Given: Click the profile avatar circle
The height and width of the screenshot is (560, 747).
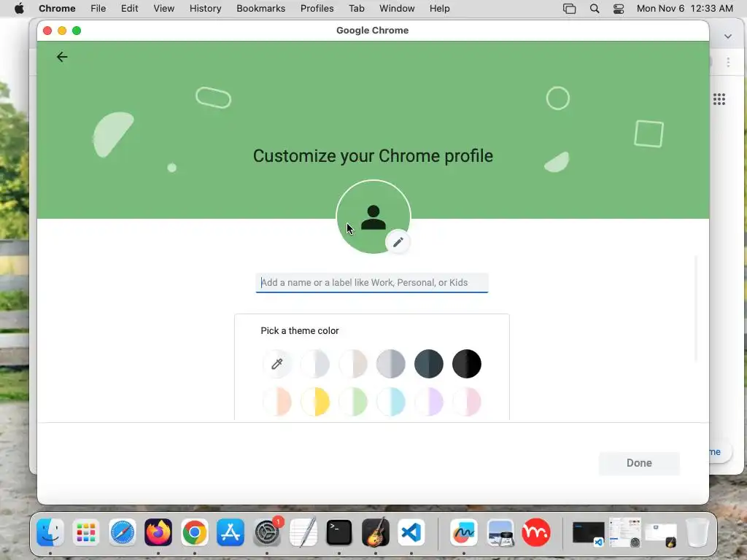Looking at the screenshot, I should coord(373,217).
